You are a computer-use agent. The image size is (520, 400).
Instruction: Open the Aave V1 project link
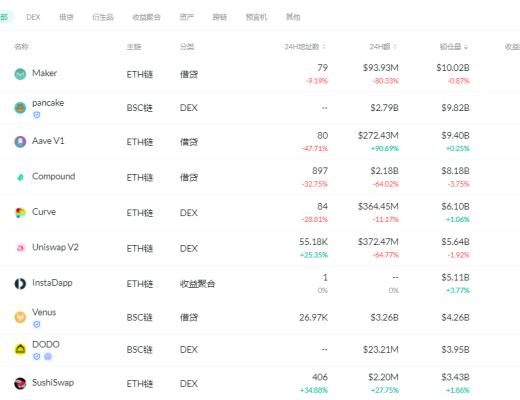point(48,141)
